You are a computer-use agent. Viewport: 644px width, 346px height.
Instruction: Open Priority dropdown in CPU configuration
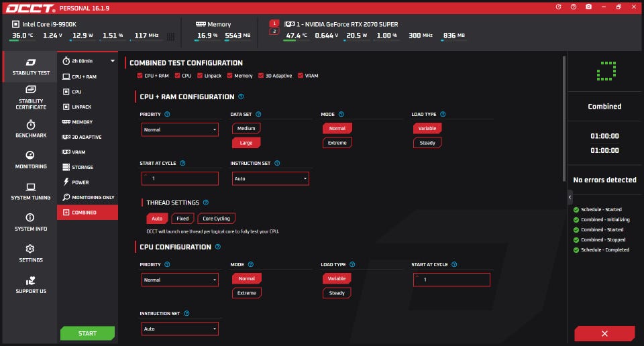[x=180, y=280]
